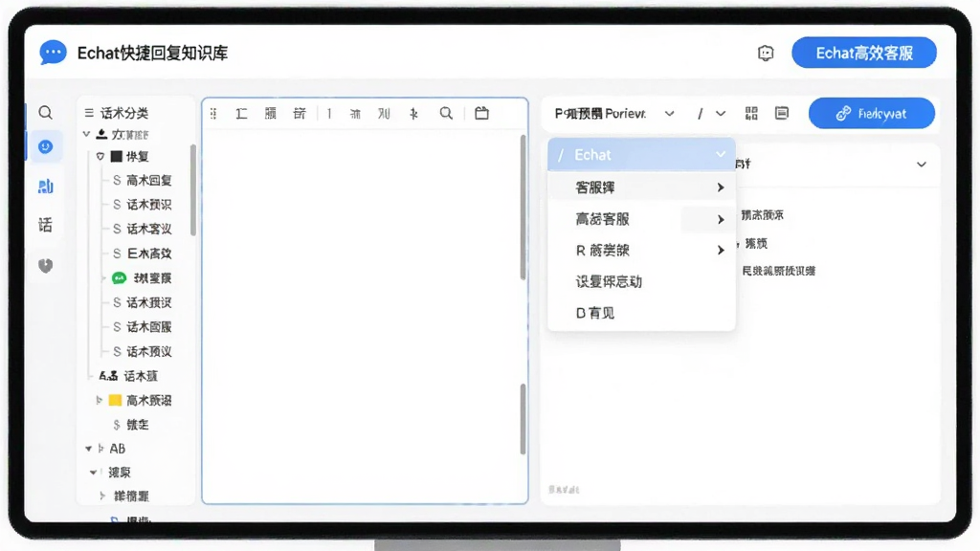Collapse the top-level chevron under 话术分类

click(x=87, y=134)
